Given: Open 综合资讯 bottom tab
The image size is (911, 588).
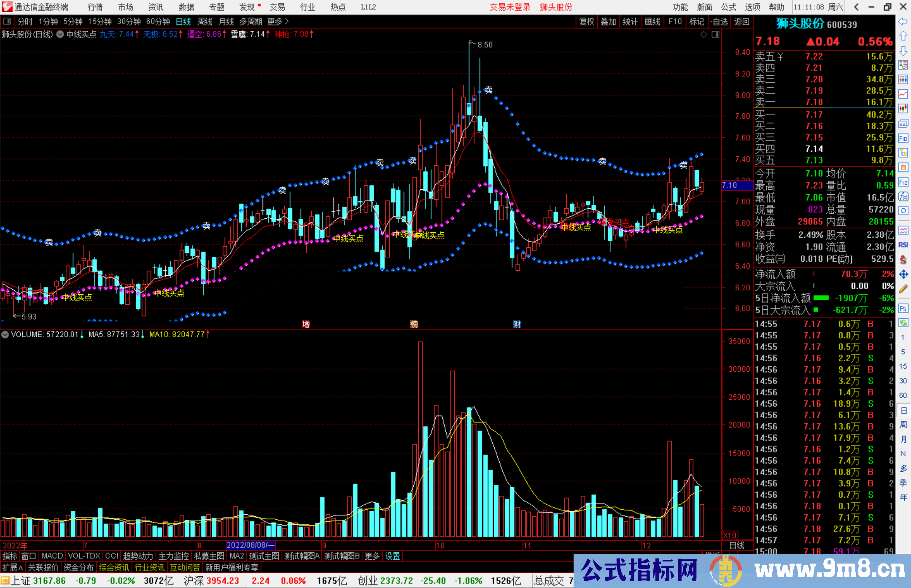Looking at the screenshot, I should (114, 568).
